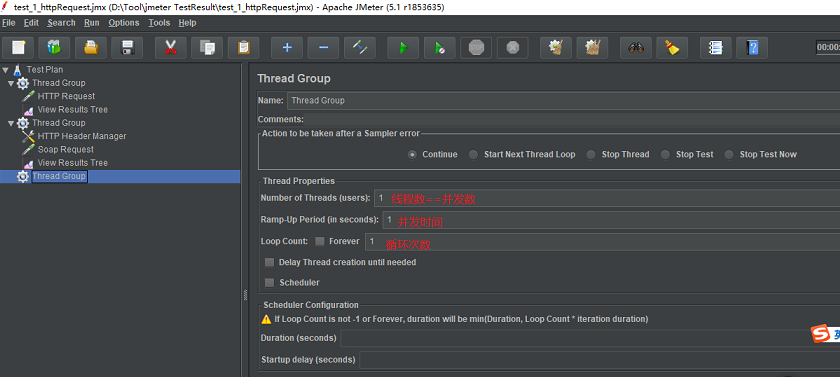The image size is (840, 377).
Task: Open the File menu
Action: [x=9, y=22]
